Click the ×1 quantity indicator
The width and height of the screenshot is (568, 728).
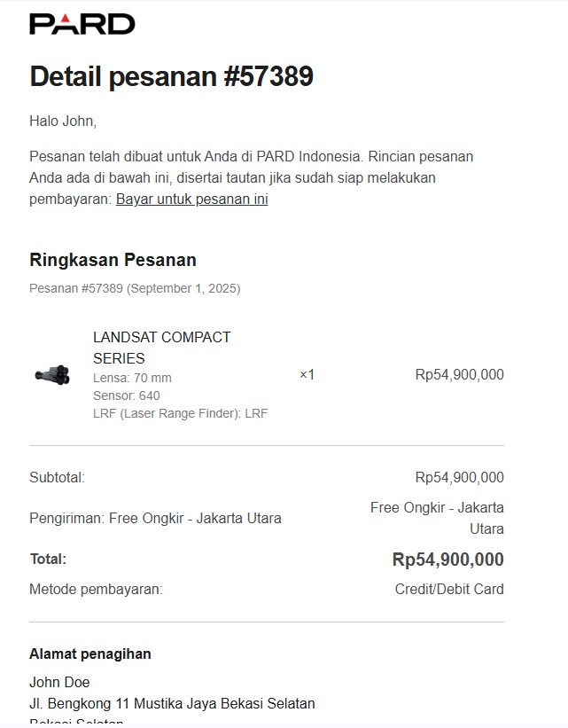click(307, 374)
